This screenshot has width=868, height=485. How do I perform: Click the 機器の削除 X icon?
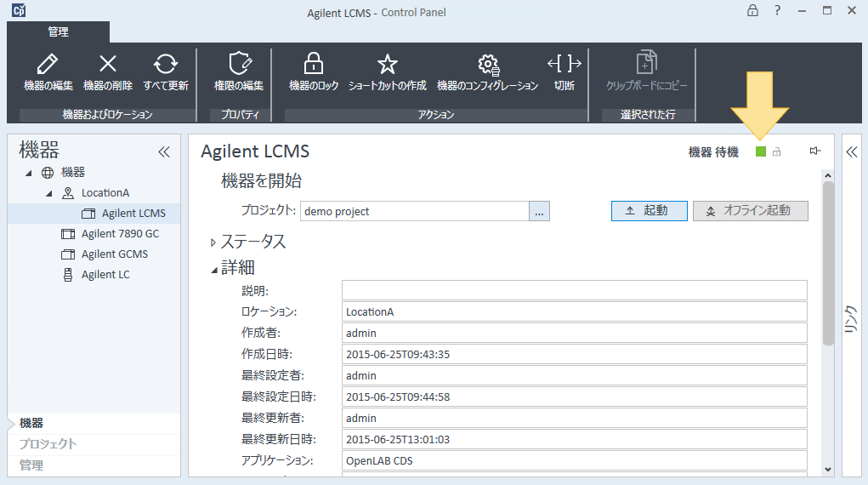pos(107,64)
